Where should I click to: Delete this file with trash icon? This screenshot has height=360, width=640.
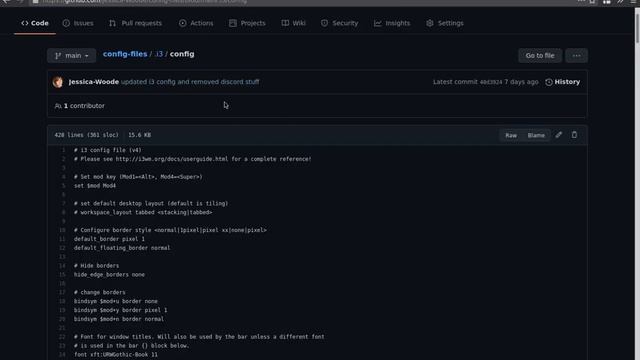click(574, 135)
